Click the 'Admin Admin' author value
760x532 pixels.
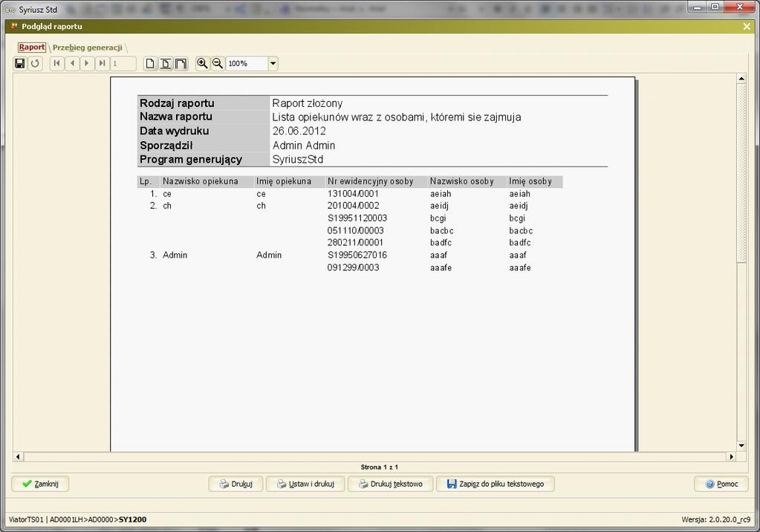tap(303, 146)
